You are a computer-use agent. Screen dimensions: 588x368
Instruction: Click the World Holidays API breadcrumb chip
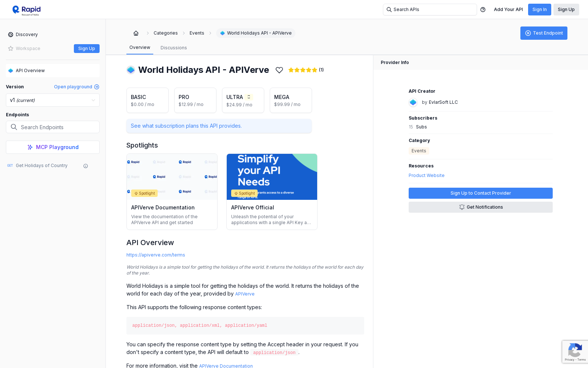(256, 33)
